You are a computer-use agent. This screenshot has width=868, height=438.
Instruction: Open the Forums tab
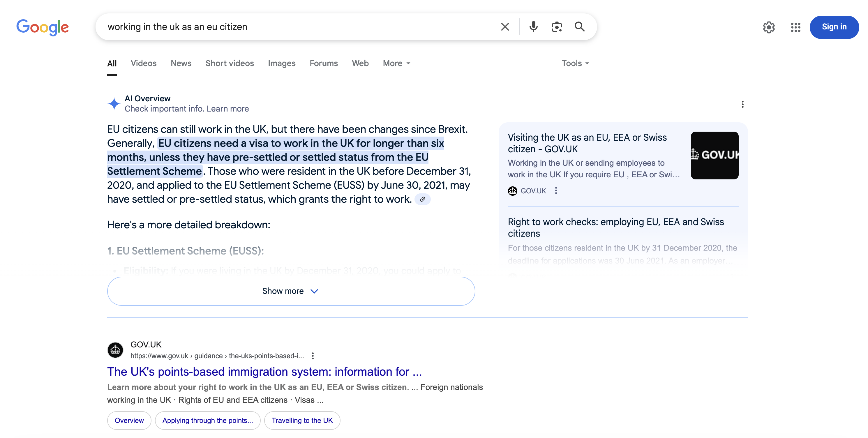pyautogui.click(x=324, y=63)
